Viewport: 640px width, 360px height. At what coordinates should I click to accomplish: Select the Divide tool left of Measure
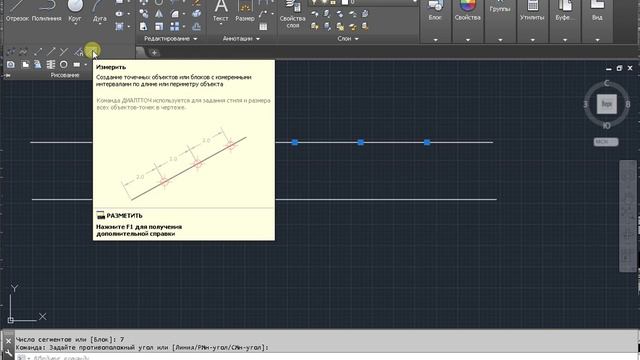(79, 52)
